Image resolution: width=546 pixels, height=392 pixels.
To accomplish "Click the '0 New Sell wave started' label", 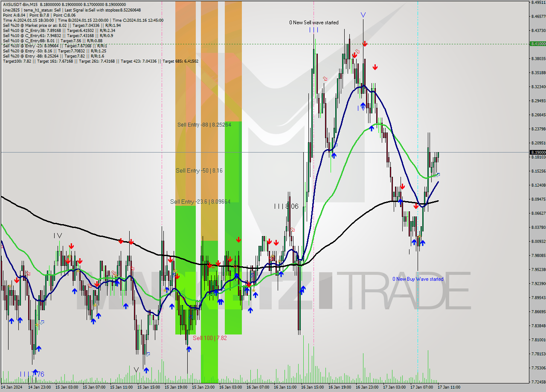I will [x=314, y=23].
